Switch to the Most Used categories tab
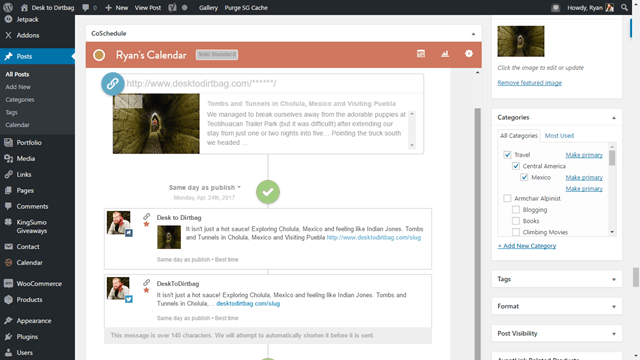640x360 pixels. click(559, 136)
